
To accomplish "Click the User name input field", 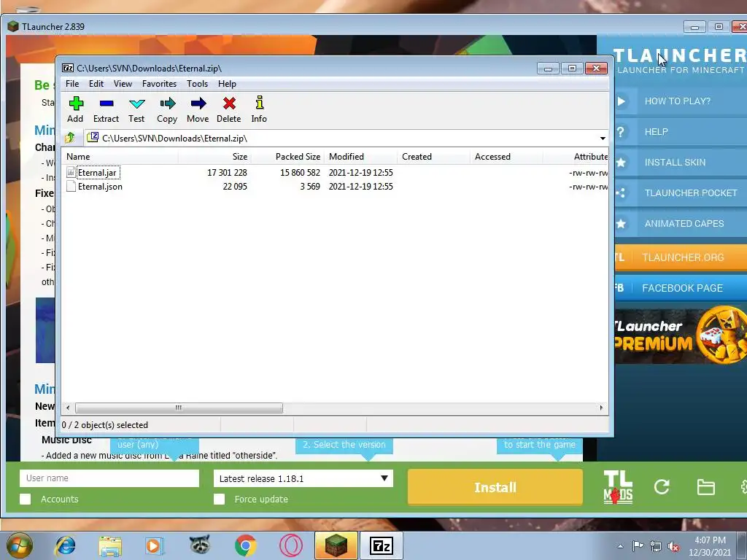I will click(109, 478).
